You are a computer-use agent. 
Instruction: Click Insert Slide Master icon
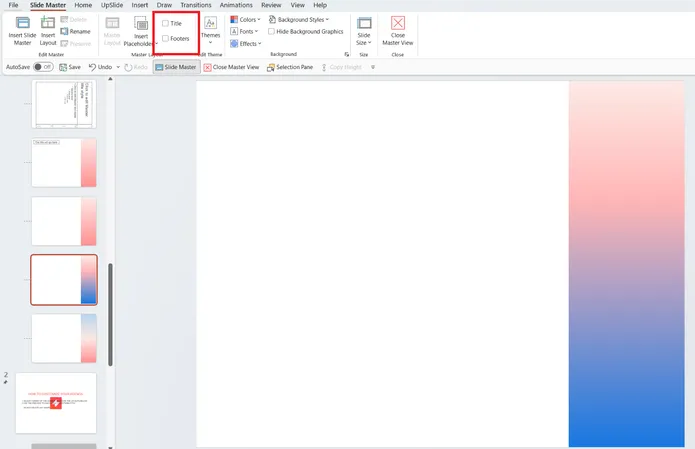pyautogui.click(x=22, y=30)
